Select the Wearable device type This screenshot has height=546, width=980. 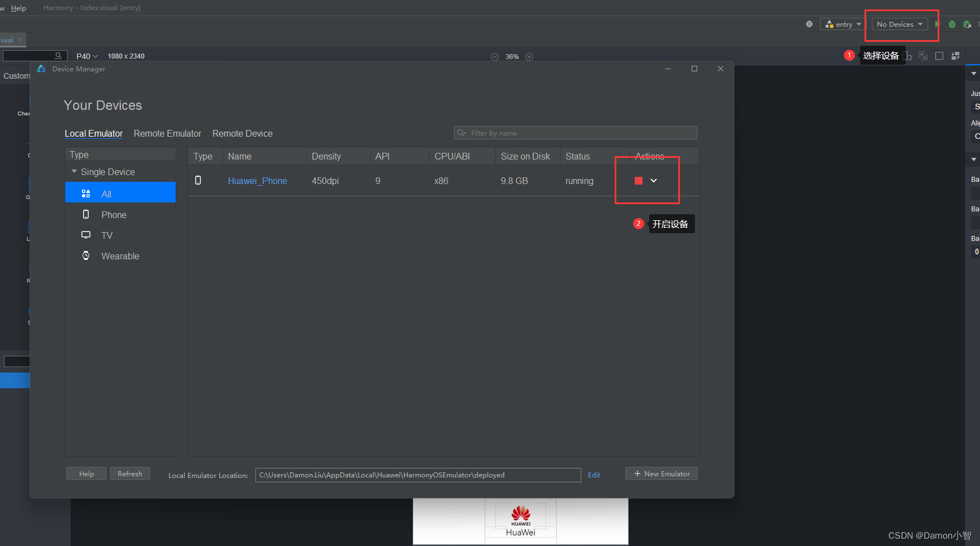click(120, 256)
